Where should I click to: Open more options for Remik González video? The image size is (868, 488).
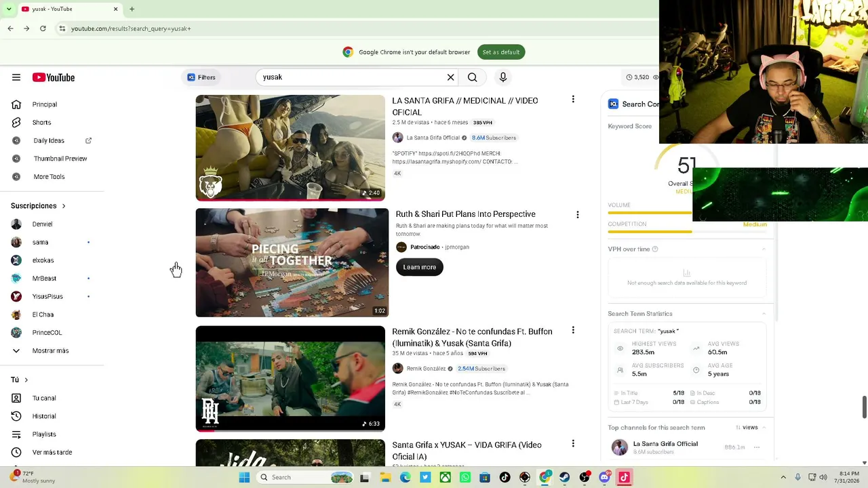(x=573, y=330)
